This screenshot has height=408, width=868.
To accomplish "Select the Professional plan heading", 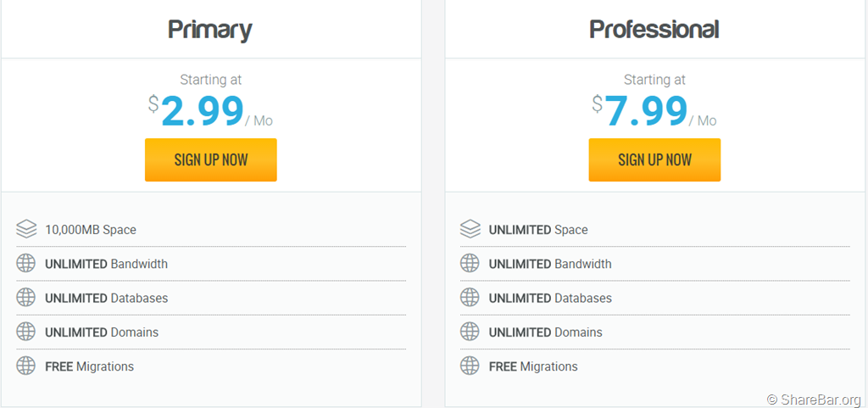I will click(x=654, y=30).
